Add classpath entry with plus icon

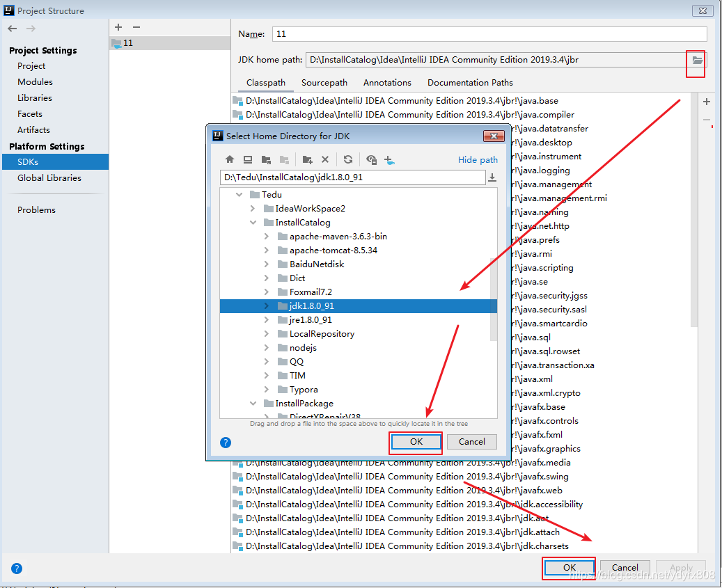point(707,102)
